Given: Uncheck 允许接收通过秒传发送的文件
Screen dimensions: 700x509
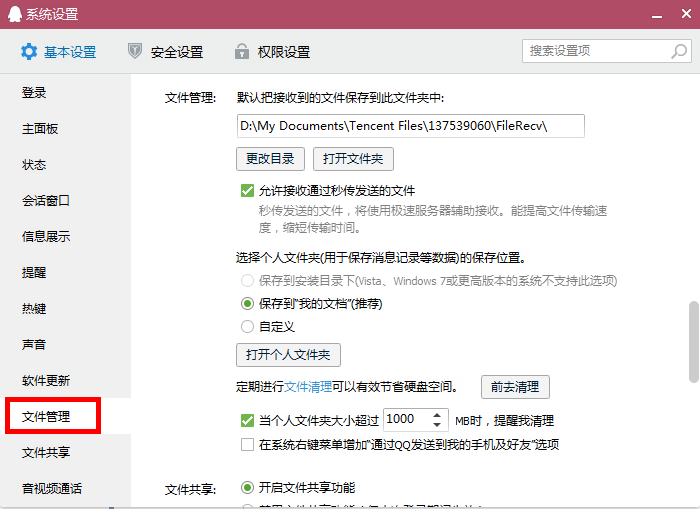Looking at the screenshot, I should [x=247, y=191].
